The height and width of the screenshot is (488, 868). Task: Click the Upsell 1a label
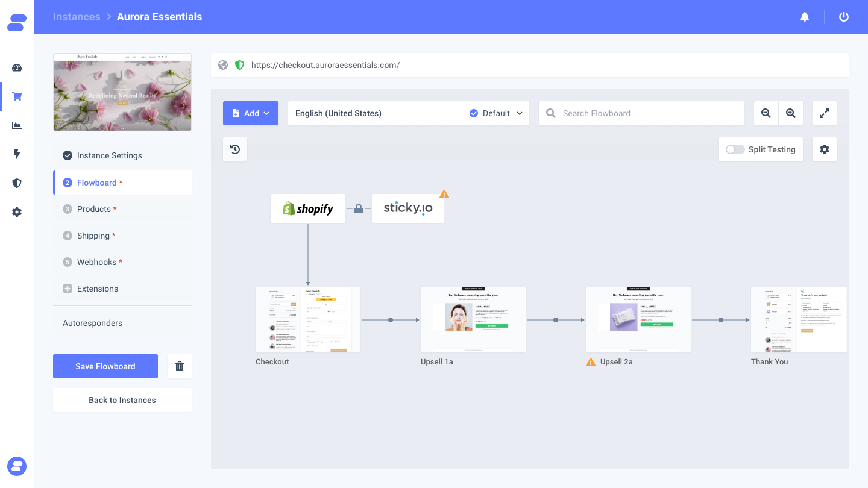437,362
